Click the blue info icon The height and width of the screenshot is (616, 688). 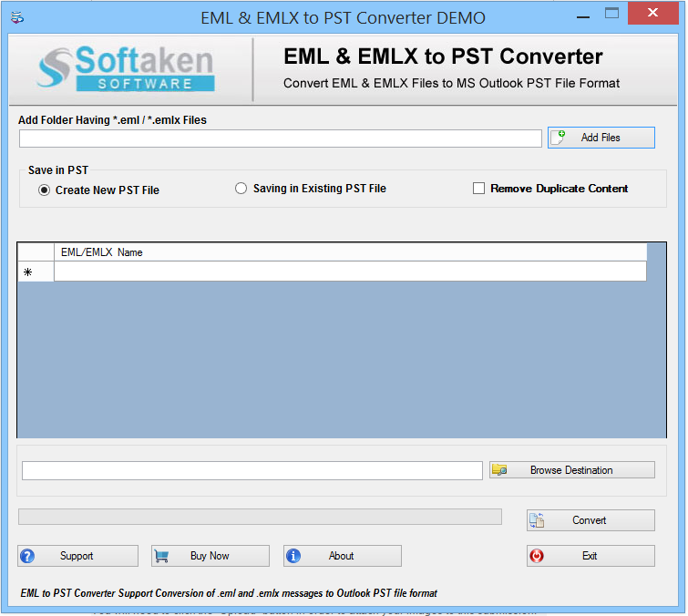293,556
